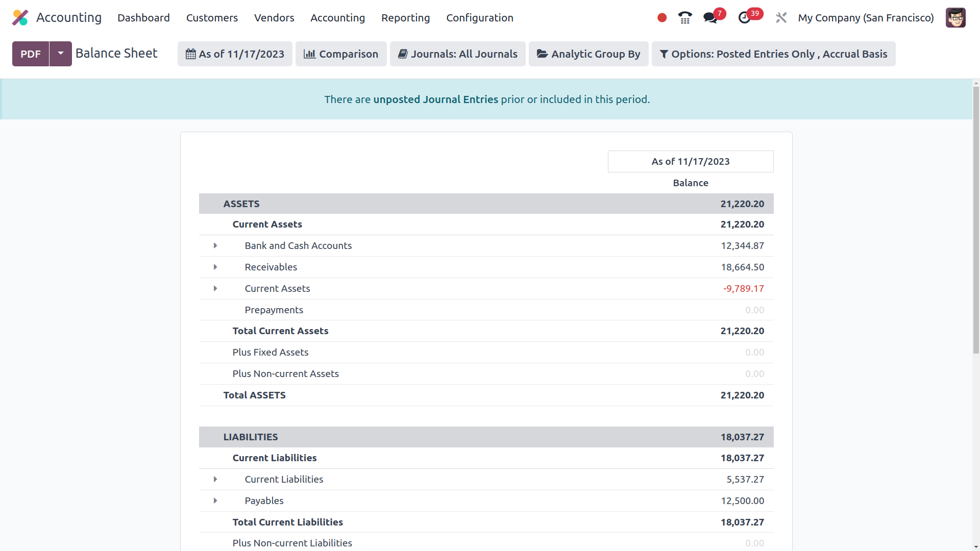Open the VoIP phone panel
The height and width of the screenshot is (551, 980).
(x=685, y=17)
